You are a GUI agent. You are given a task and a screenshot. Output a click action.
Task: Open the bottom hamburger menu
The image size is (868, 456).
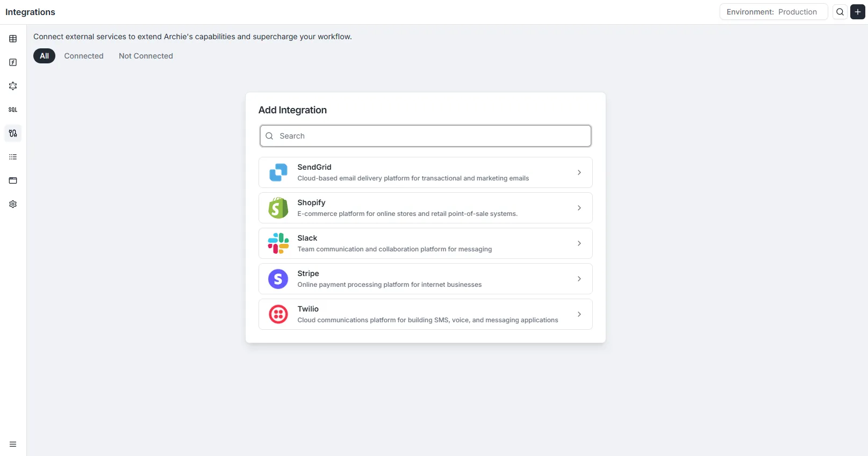[x=12, y=444]
